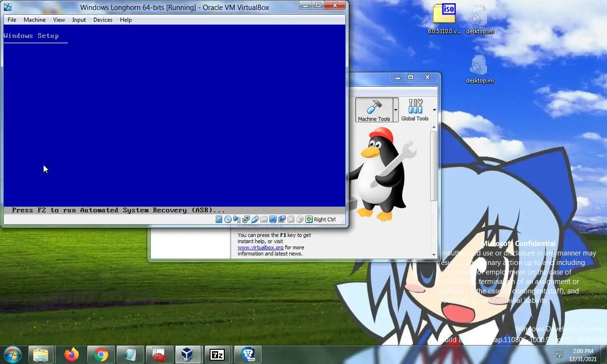The height and width of the screenshot is (364, 607).
Task: Close the Windows Longhorn VM window
Action: coord(335,5)
